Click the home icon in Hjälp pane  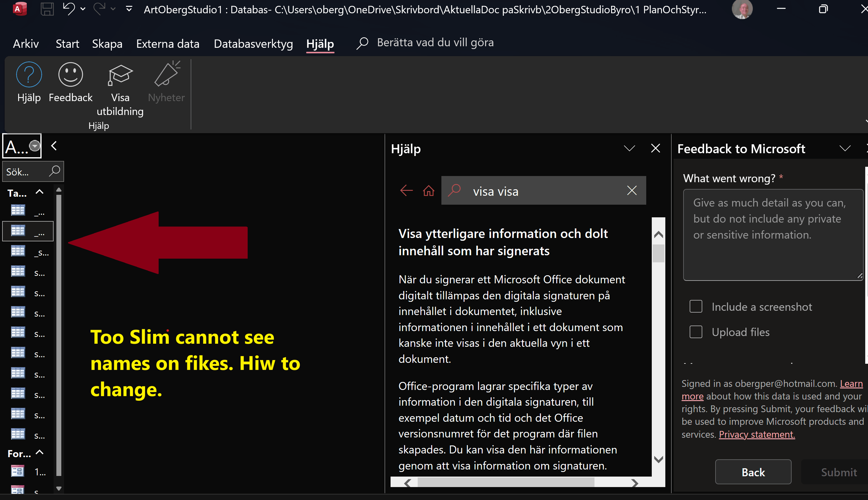[428, 191]
